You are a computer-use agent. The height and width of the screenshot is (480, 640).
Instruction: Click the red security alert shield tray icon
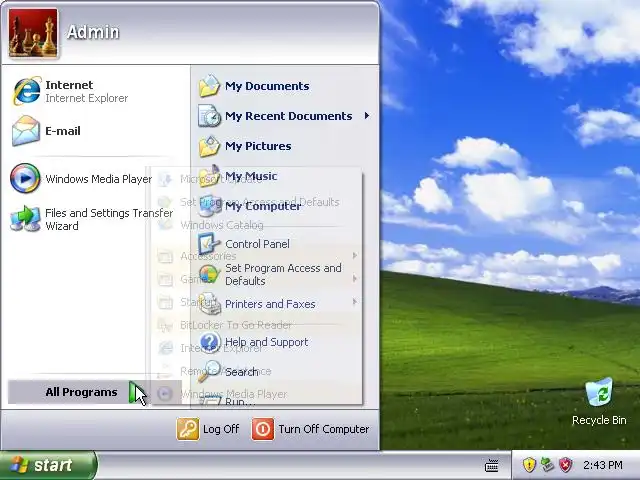(566, 465)
